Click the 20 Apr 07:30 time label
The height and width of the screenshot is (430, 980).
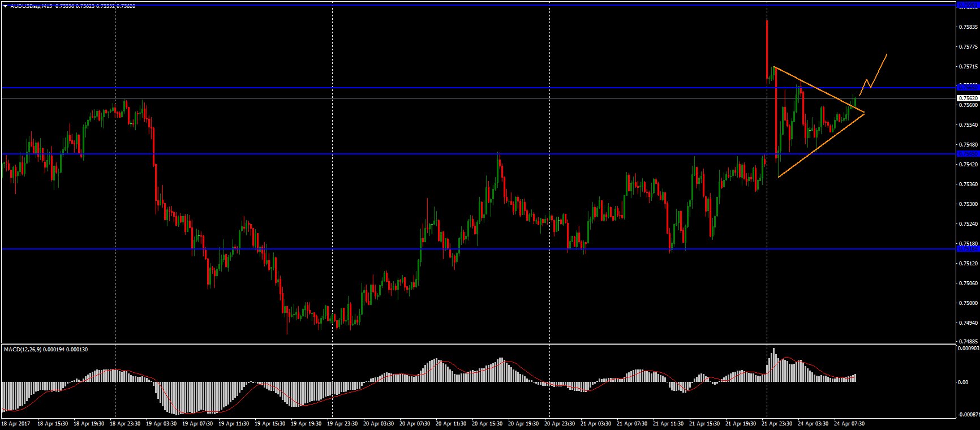click(415, 423)
